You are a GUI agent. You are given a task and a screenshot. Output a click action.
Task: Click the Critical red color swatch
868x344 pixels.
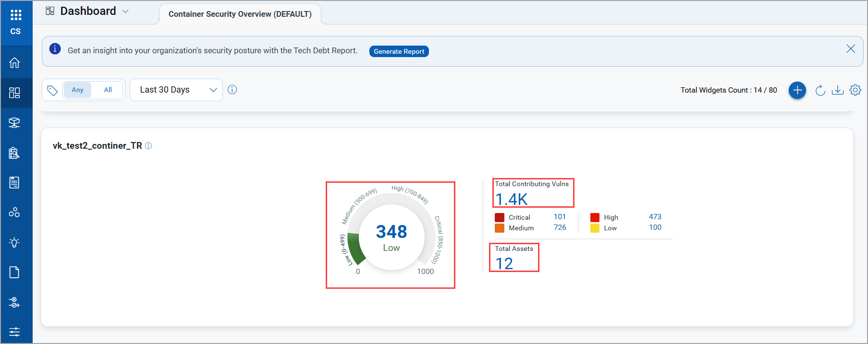click(x=500, y=217)
